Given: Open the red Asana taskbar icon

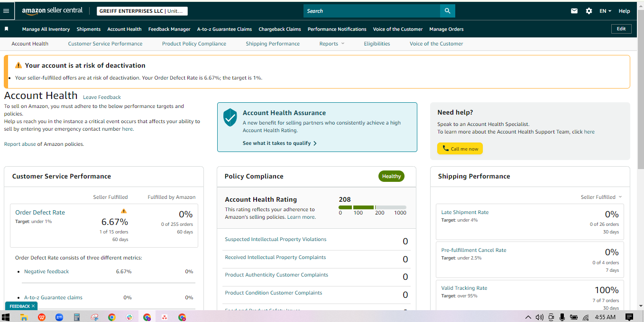Looking at the screenshot, I should tap(165, 317).
